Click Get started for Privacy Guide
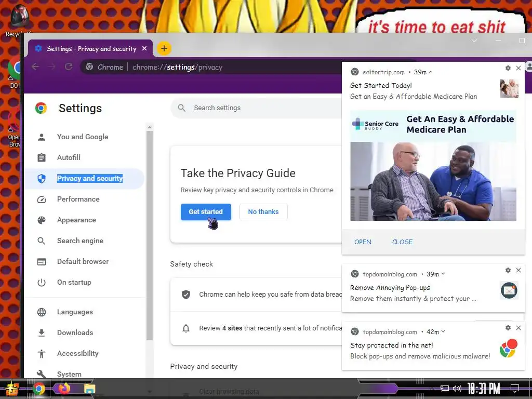Viewport: 532px width, 399px height. (206, 212)
